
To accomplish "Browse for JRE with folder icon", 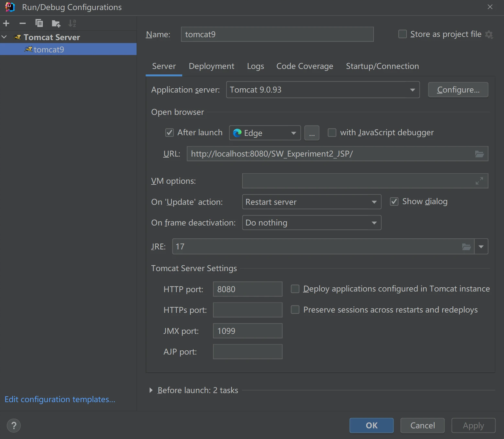I will pos(466,247).
